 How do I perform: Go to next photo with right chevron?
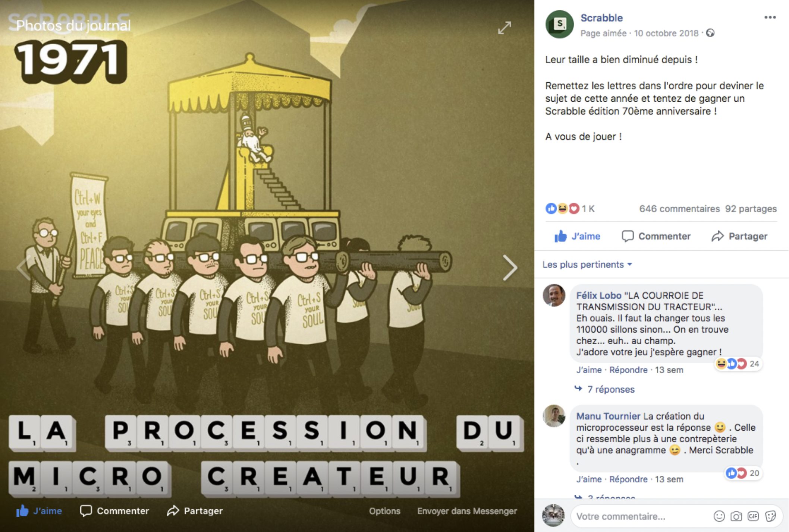[510, 267]
